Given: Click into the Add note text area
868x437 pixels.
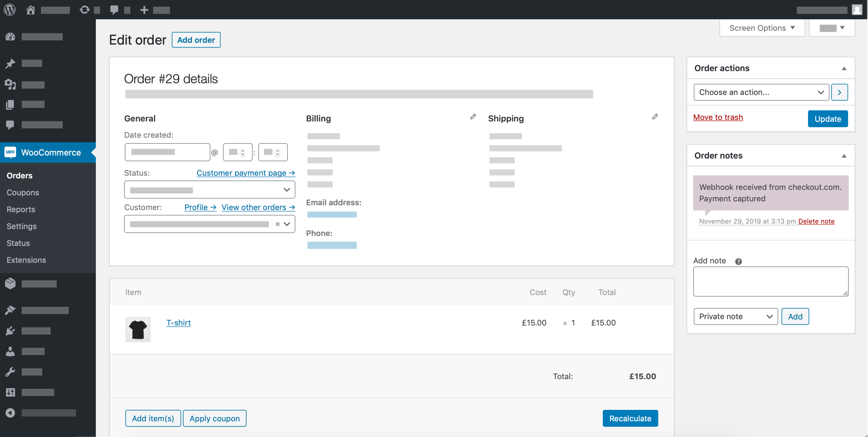Looking at the screenshot, I should 770,281.
